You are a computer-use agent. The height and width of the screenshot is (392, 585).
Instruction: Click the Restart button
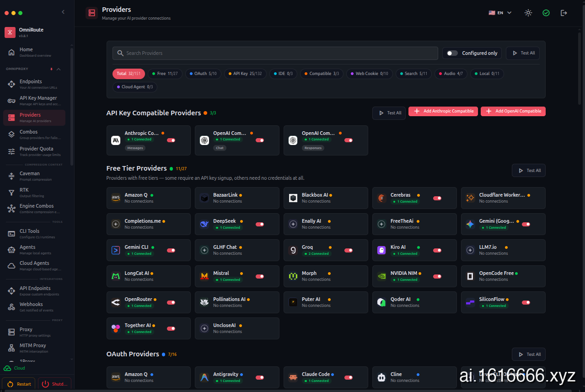point(19,384)
